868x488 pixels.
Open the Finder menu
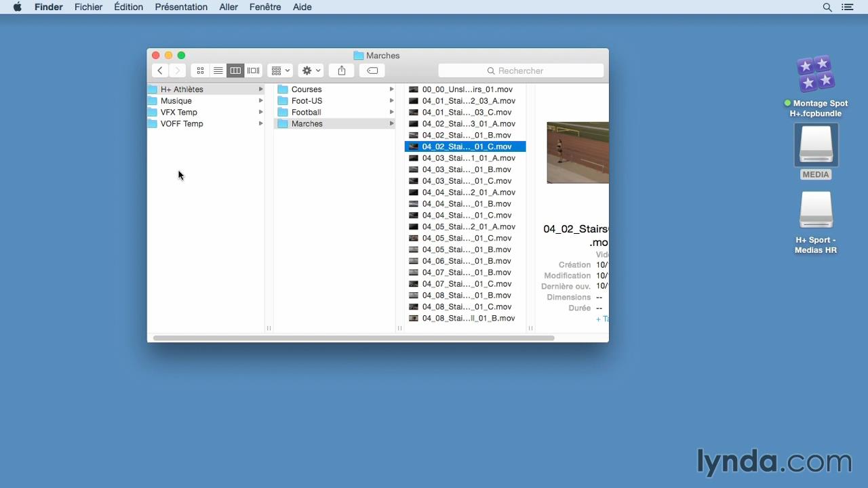(49, 7)
